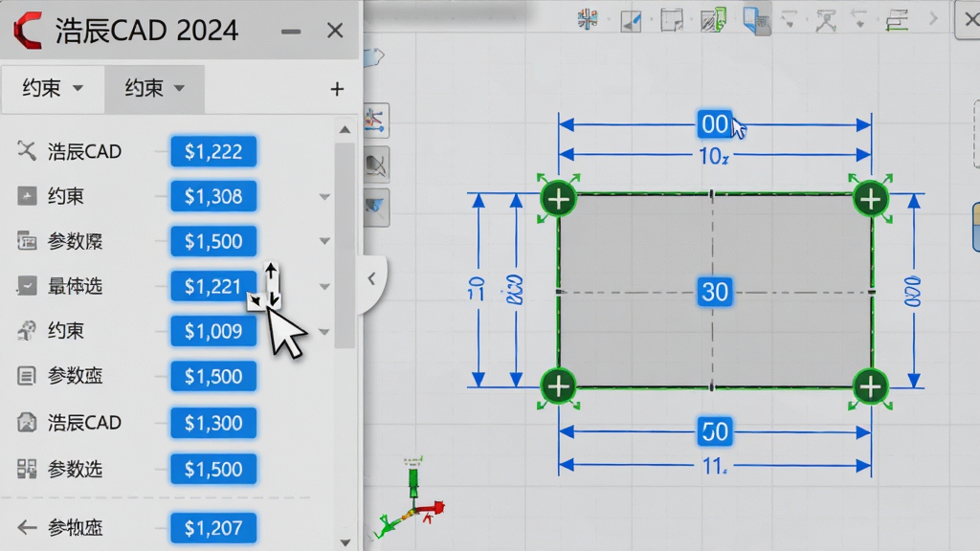The image size is (980, 551).
Task: Click the crossed tools icon beside first 浩辰CAD row
Action: (x=26, y=150)
